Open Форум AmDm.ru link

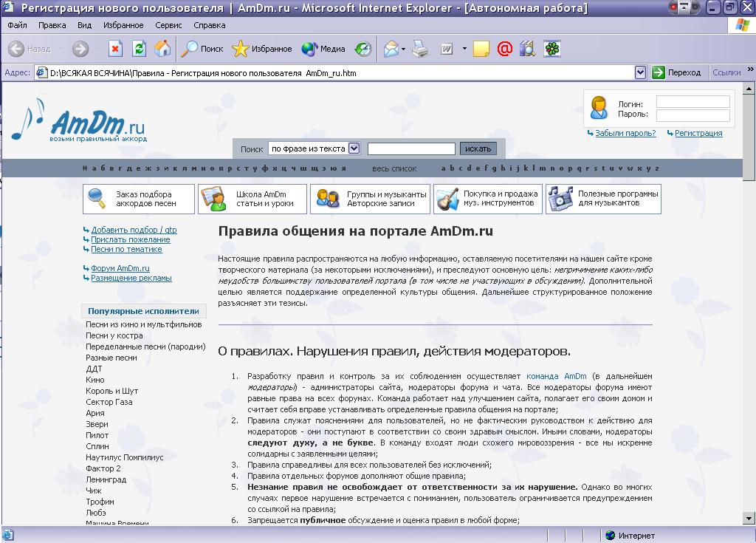click(120, 268)
